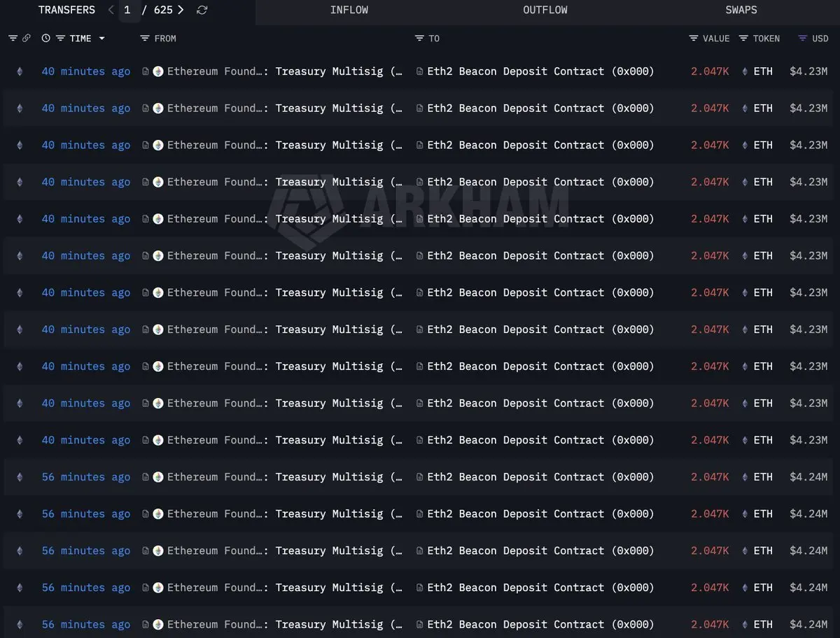Click the $4.24M amount in bottom row
The width and height of the screenshot is (840, 638).
click(808, 625)
